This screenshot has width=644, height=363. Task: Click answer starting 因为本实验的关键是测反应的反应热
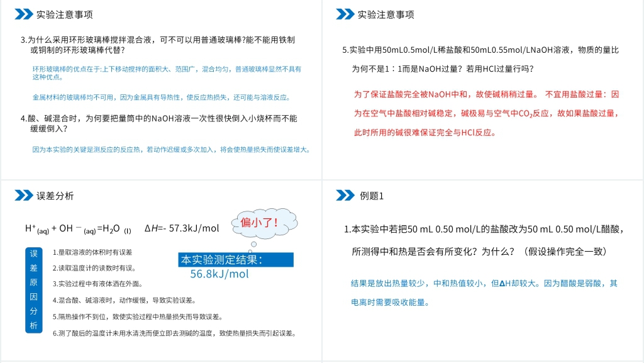(171, 150)
